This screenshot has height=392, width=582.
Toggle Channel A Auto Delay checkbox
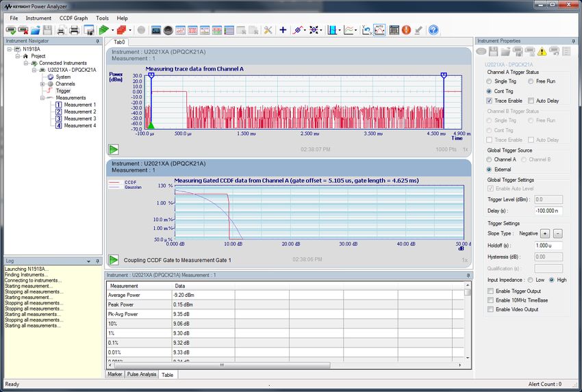click(531, 101)
